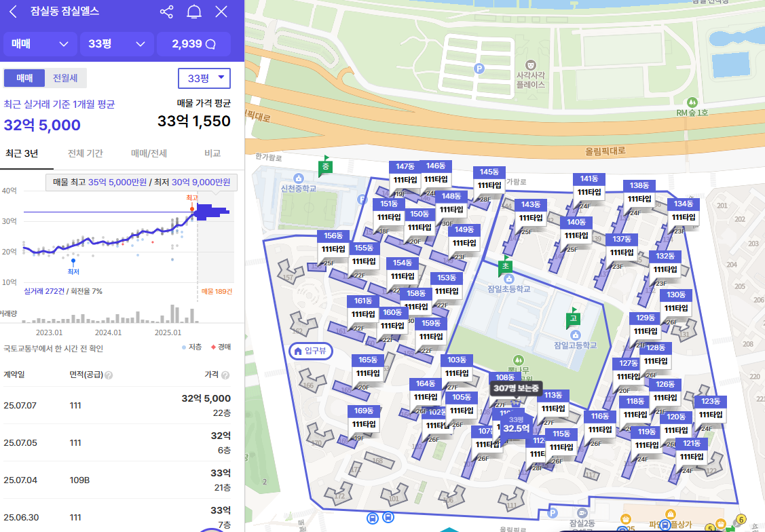Click the 33평 32.5억 price marker
765x532 pixels.
(x=516, y=425)
